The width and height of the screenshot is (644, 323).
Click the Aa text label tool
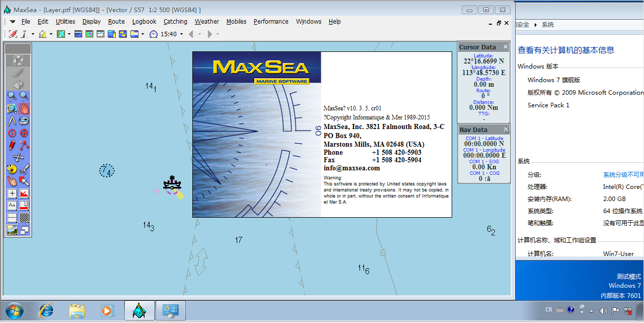(x=12, y=206)
